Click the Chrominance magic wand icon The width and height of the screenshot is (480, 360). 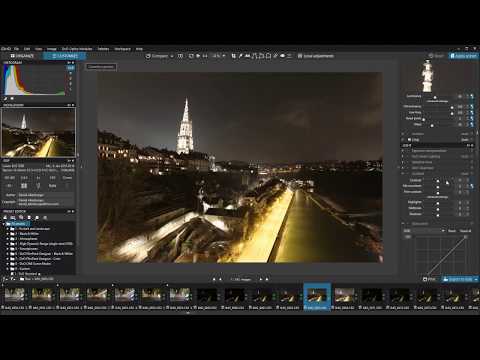[472, 107]
